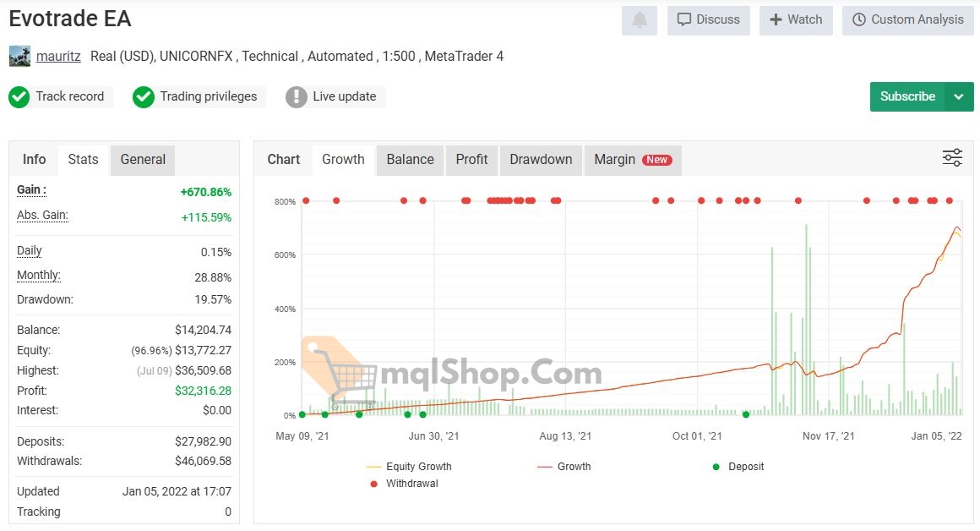
Task: Click the Custom Analysis clock icon
Action: pos(859,19)
